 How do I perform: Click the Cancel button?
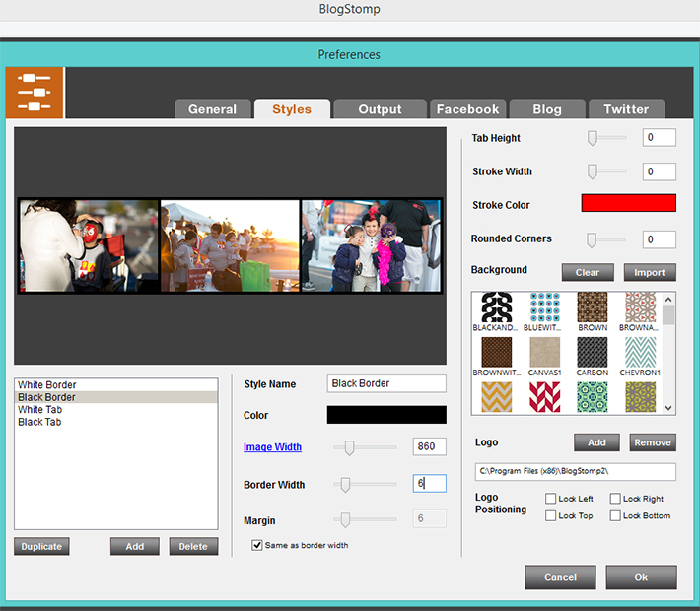point(560,577)
